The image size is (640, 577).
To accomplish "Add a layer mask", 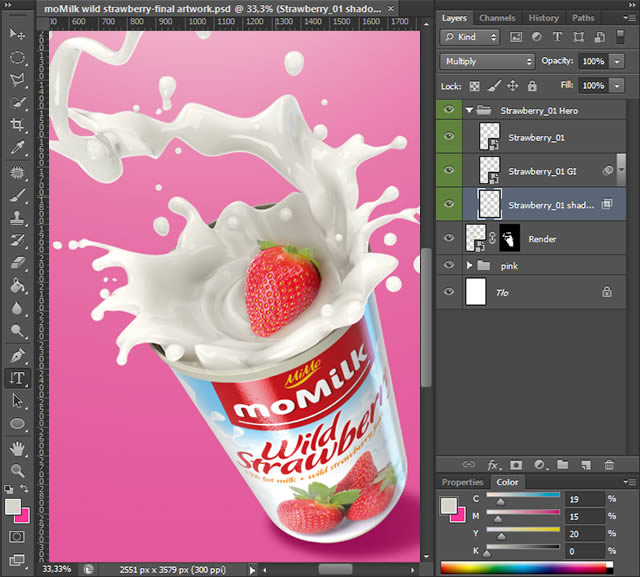I will (x=516, y=465).
